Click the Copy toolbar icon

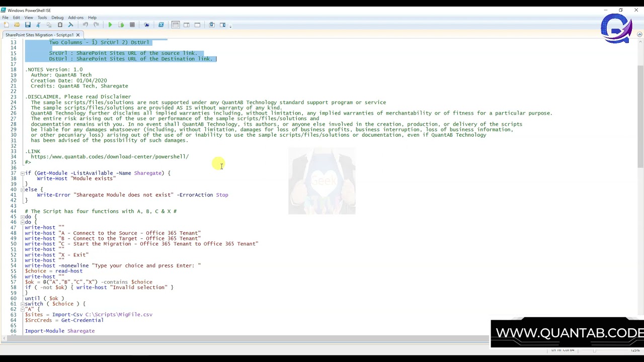pos(49,25)
